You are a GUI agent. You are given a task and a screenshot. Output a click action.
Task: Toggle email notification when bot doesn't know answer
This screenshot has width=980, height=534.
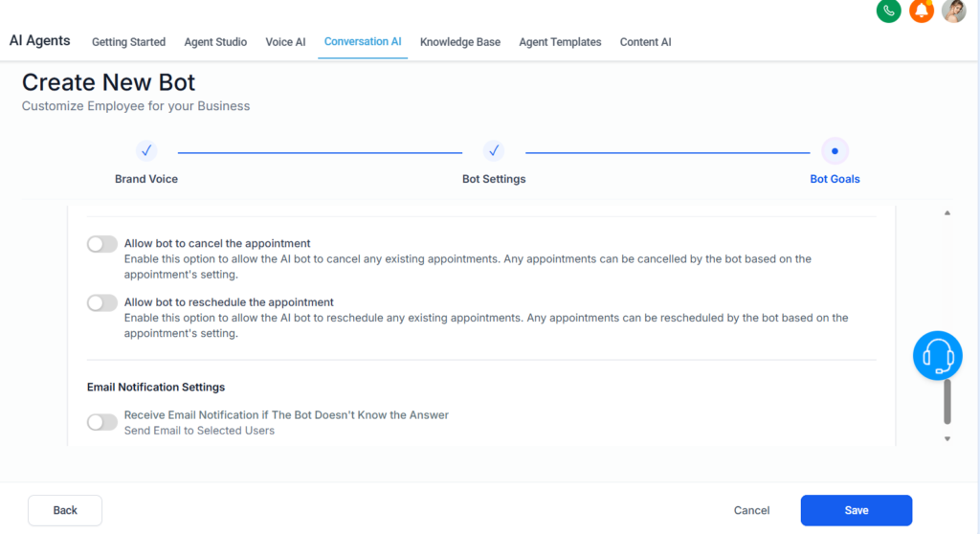coord(102,422)
